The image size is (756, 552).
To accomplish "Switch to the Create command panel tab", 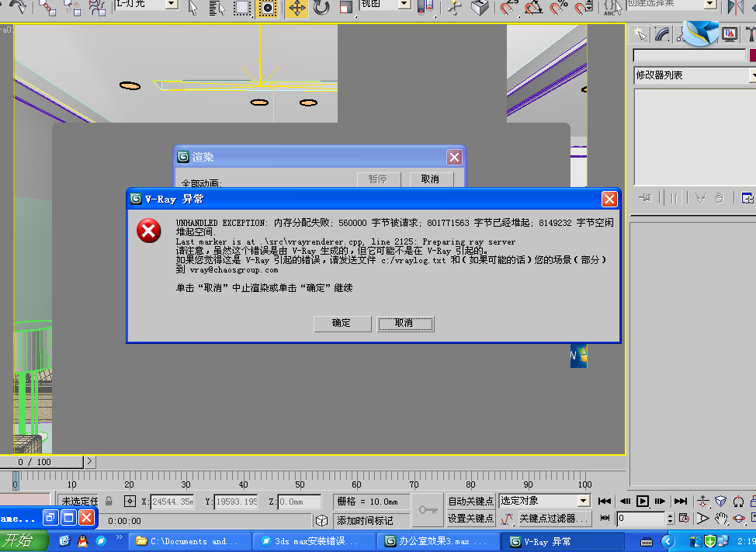I will tap(640, 34).
